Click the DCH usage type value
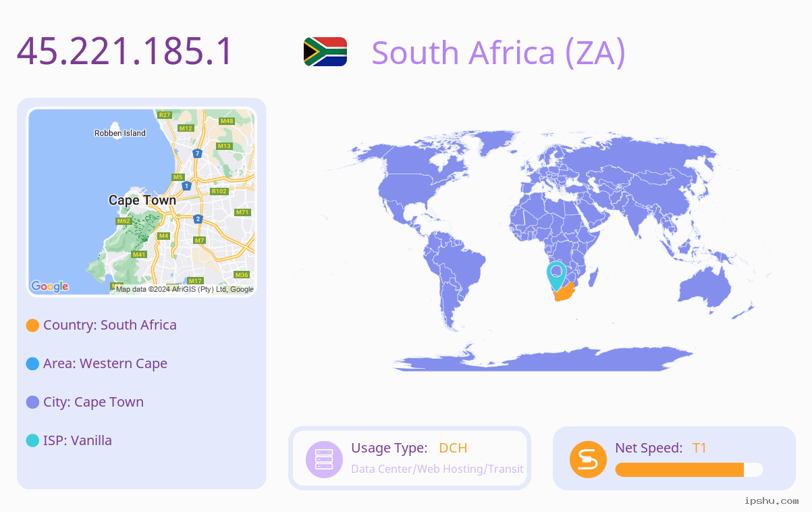812x512 pixels. (453, 448)
